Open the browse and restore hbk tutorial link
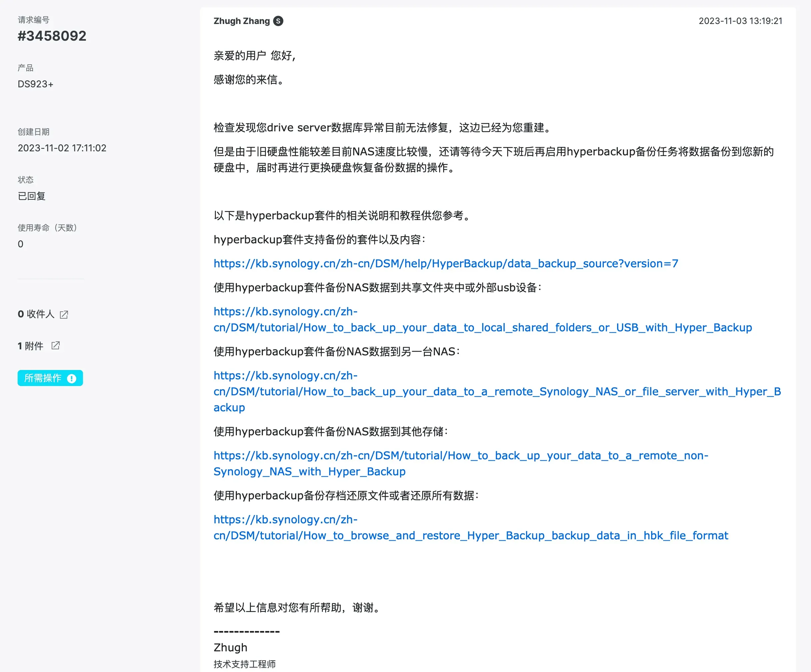Image resolution: width=811 pixels, height=672 pixels. click(x=471, y=527)
